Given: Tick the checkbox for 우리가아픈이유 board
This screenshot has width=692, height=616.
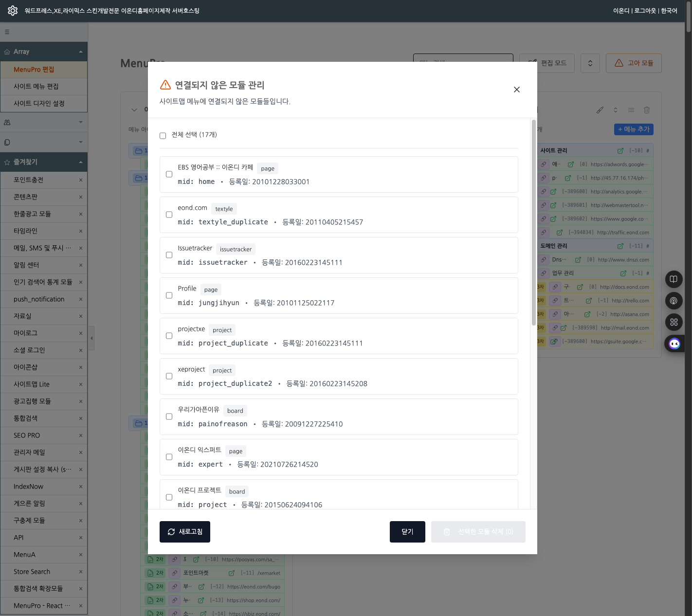Looking at the screenshot, I should click(x=169, y=417).
